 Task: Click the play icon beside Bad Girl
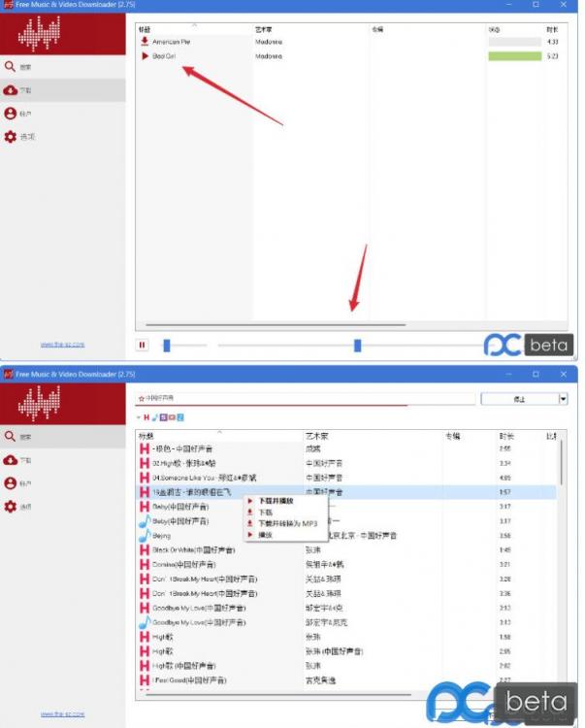145,56
